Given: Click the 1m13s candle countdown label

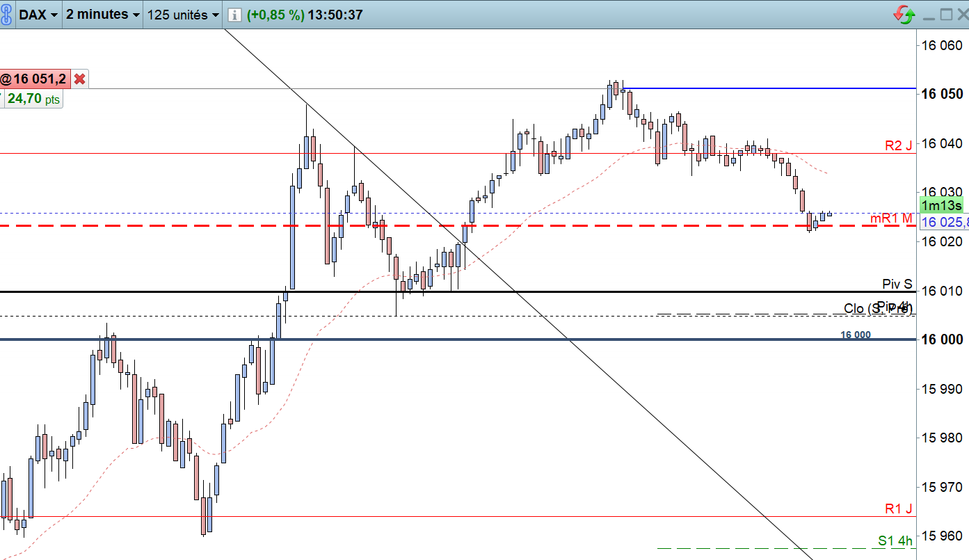Looking at the screenshot, I should (943, 205).
